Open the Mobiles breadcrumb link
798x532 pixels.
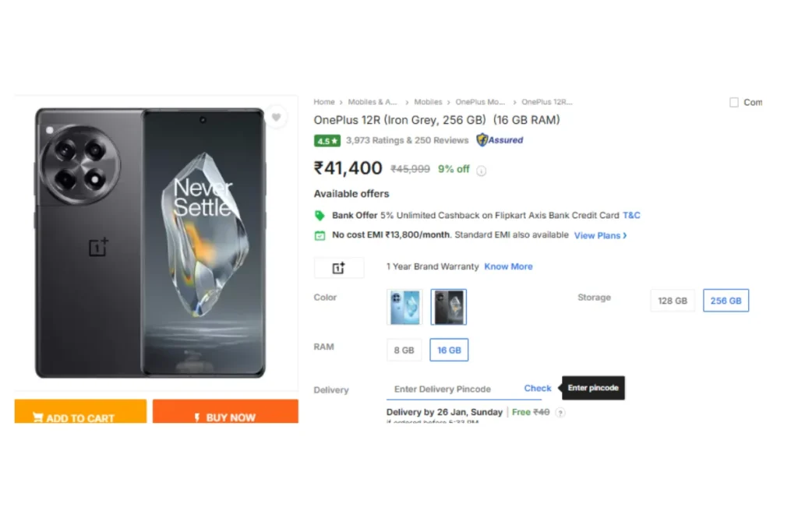point(428,102)
